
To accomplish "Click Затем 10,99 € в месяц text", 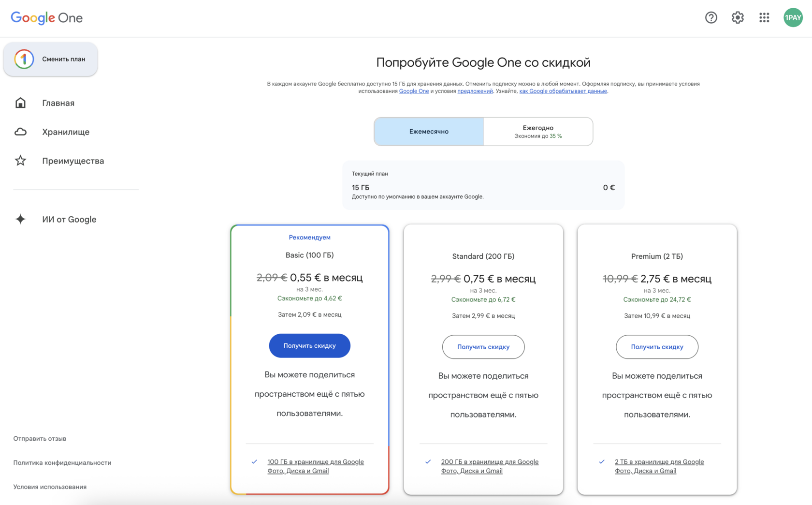I will point(657,316).
